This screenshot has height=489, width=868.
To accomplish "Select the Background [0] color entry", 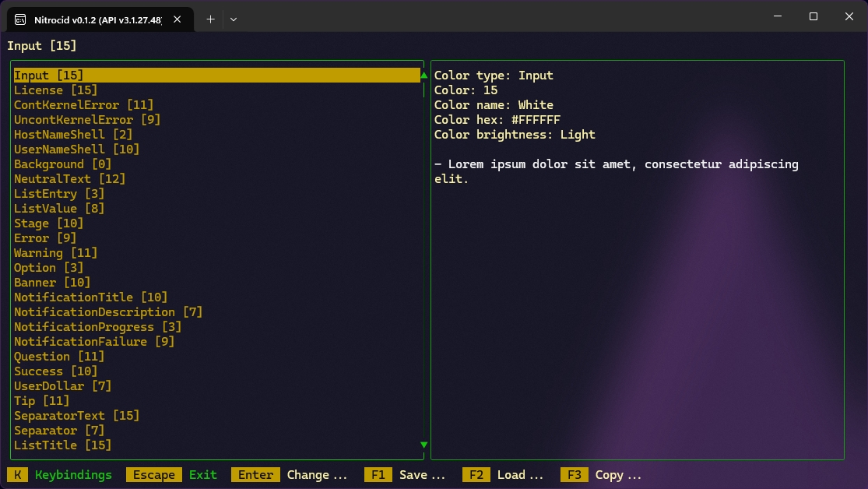I will tap(62, 164).
